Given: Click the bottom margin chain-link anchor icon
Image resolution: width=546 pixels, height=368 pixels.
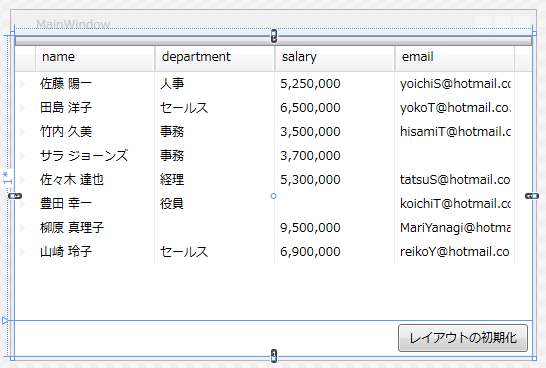Looking at the screenshot, I should click(274, 356).
